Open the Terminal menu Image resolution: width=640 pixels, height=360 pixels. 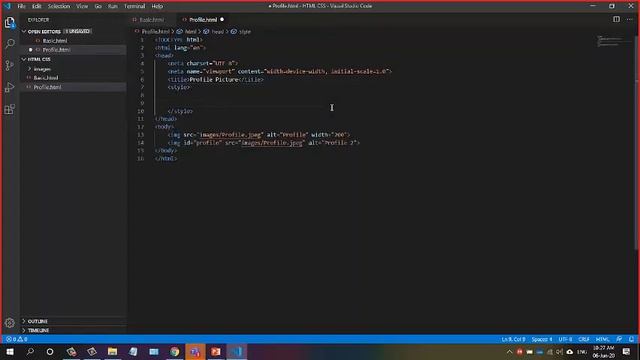[x=135, y=6]
